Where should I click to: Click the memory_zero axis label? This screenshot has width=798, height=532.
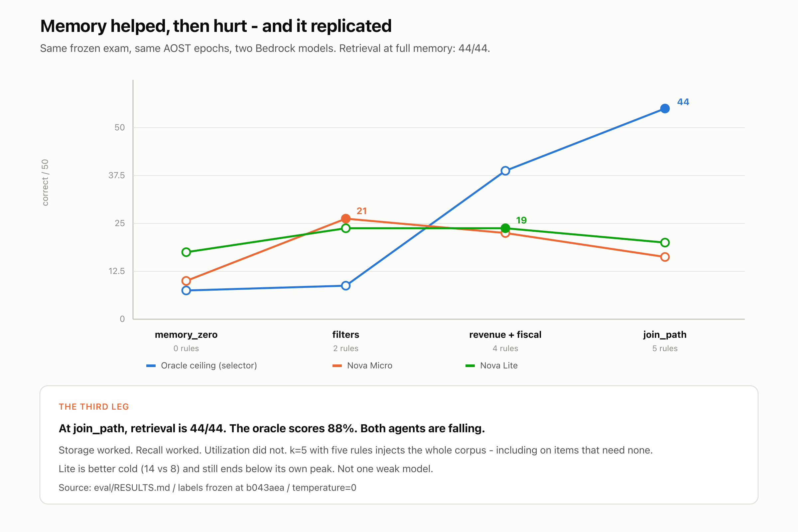click(186, 334)
